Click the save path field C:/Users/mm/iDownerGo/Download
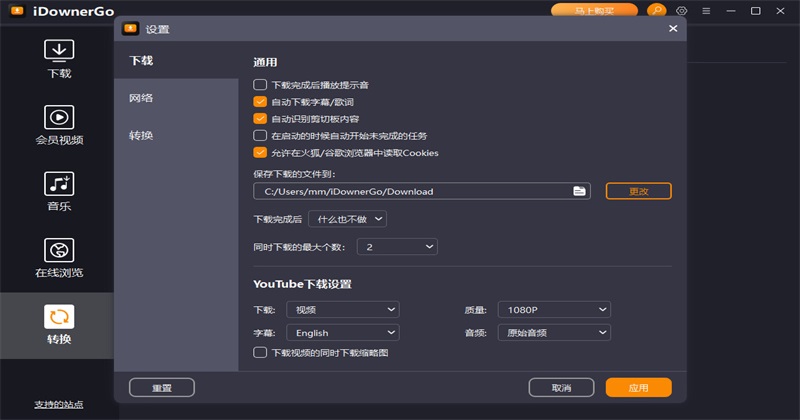The width and height of the screenshot is (800, 420). 421,191
